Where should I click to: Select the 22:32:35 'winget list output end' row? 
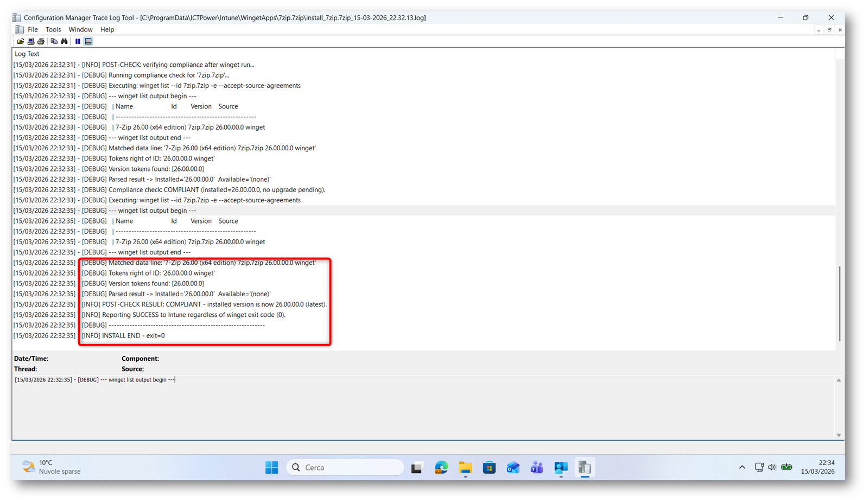[424, 252]
